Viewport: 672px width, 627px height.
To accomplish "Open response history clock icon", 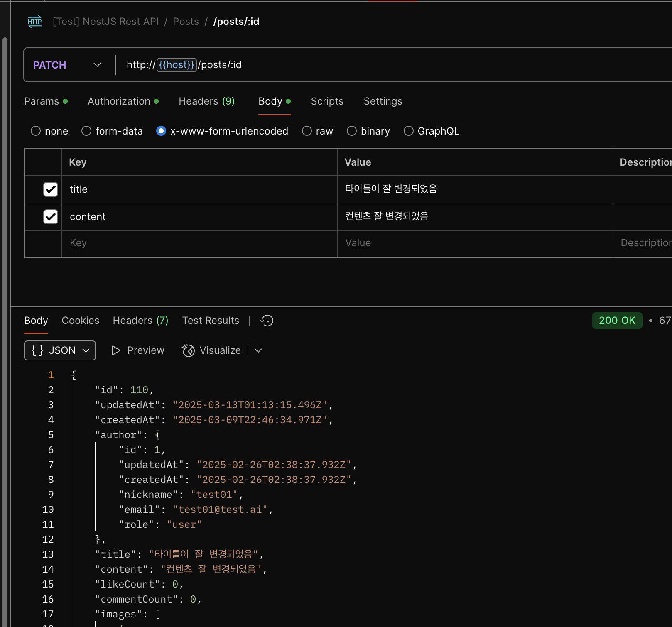I will pyautogui.click(x=267, y=321).
